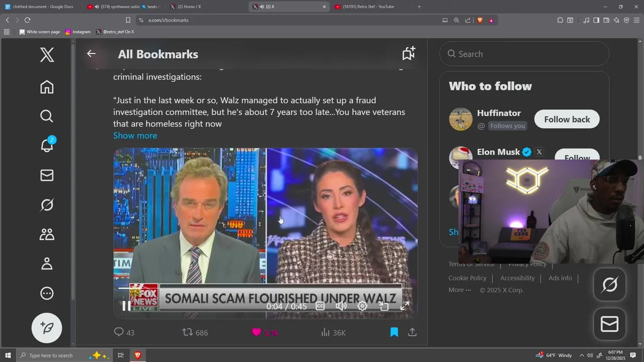This screenshot has height=362, width=644.
Task: Repost the tweet with 686 reposts
Action: [x=195, y=332]
